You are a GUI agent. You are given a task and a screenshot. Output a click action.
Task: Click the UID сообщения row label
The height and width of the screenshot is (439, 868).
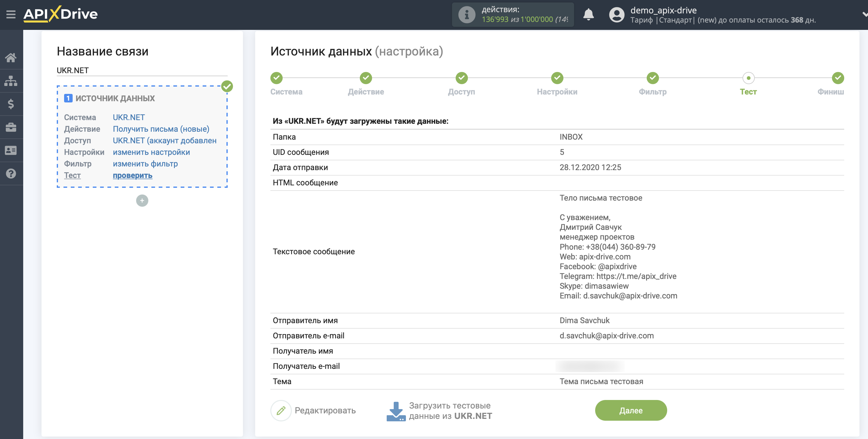coord(301,152)
